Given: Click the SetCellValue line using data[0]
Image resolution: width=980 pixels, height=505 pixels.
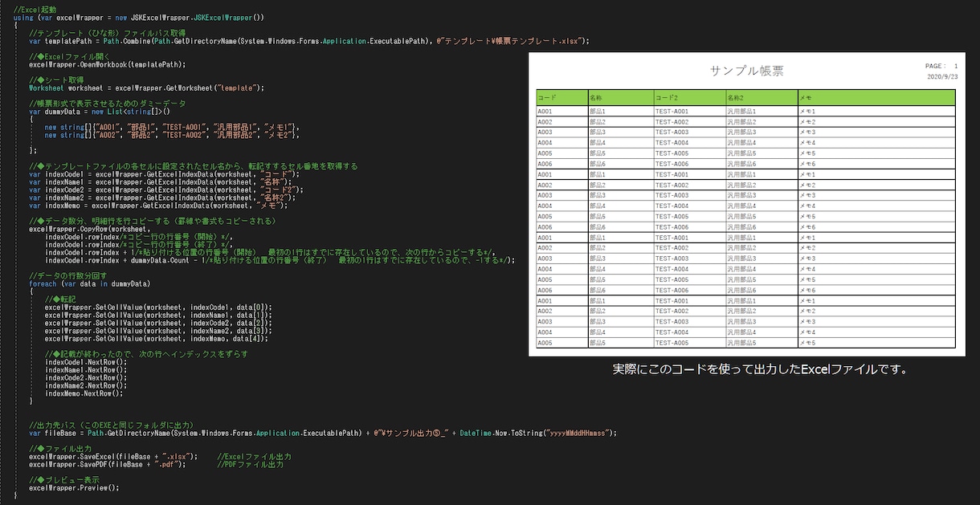Looking at the screenshot, I should pos(158,307).
